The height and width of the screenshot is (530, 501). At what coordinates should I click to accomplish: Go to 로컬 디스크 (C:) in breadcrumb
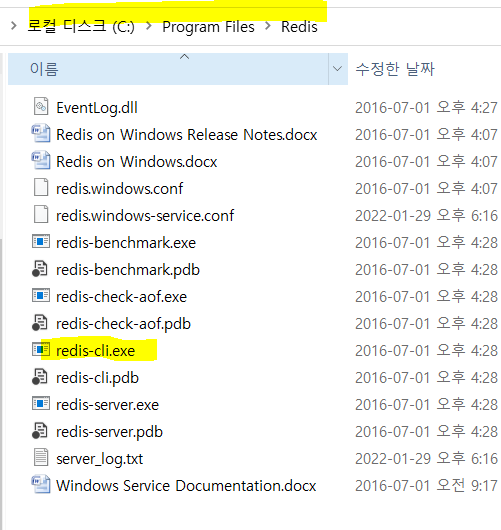[x=81, y=27]
